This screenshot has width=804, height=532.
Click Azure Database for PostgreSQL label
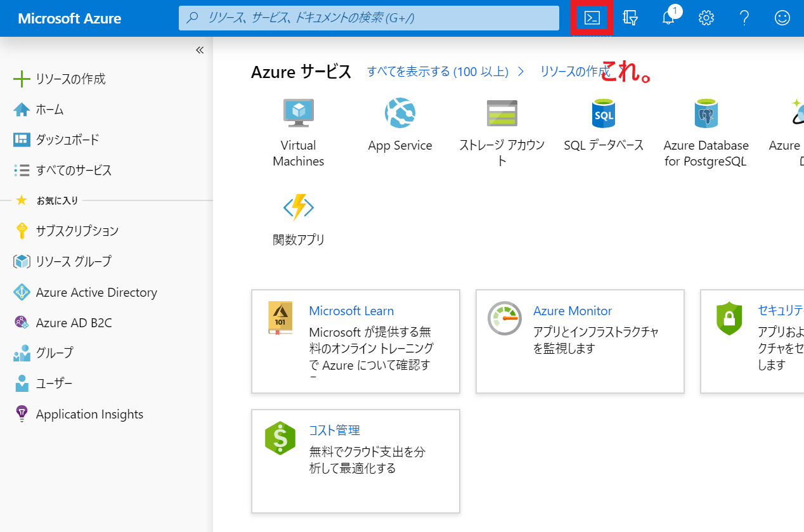(x=706, y=153)
